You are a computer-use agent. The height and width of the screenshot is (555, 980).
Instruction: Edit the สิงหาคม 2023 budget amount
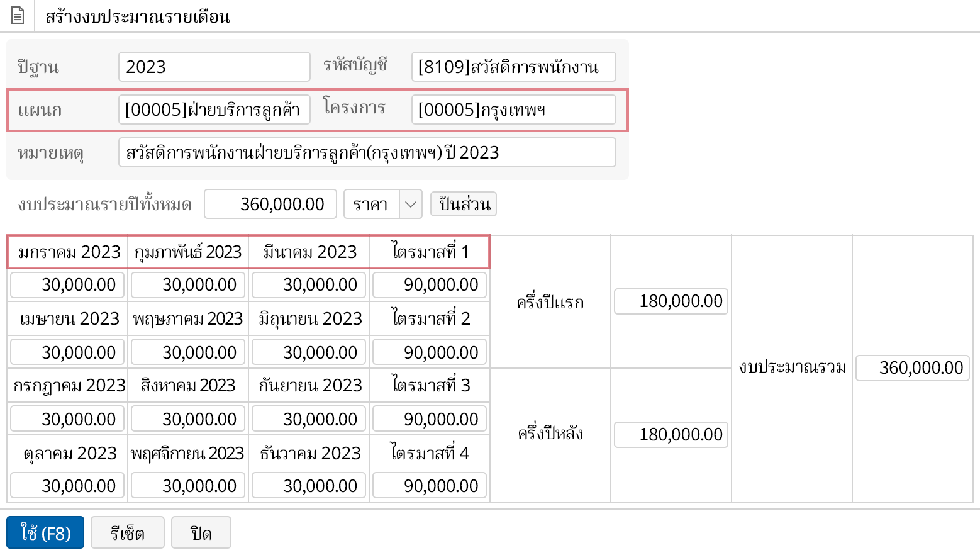click(x=188, y=419)
